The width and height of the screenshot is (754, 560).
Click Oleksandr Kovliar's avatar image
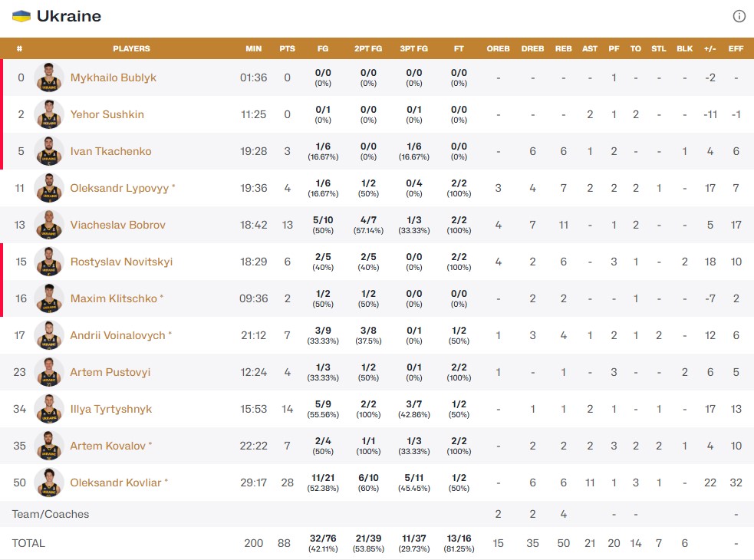click(49, 483)
